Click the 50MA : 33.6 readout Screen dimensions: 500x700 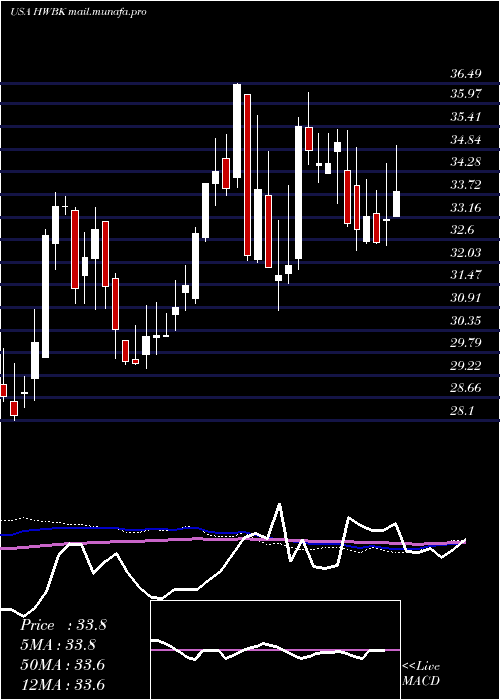click(x=62, y=664)
